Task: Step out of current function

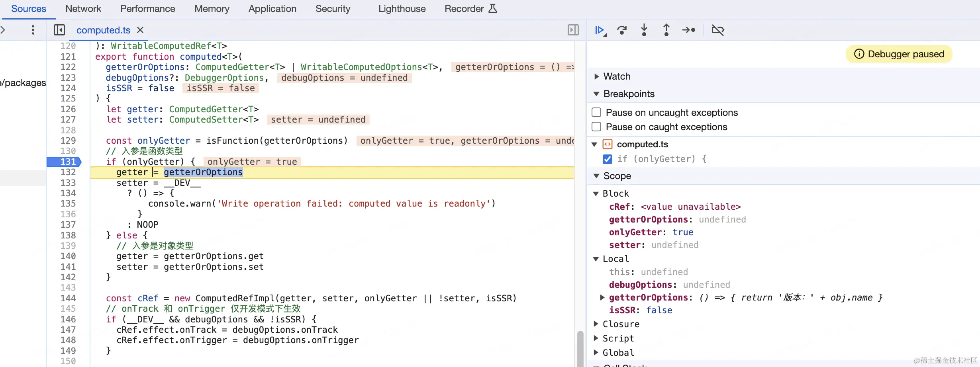Action: (666, 30)
